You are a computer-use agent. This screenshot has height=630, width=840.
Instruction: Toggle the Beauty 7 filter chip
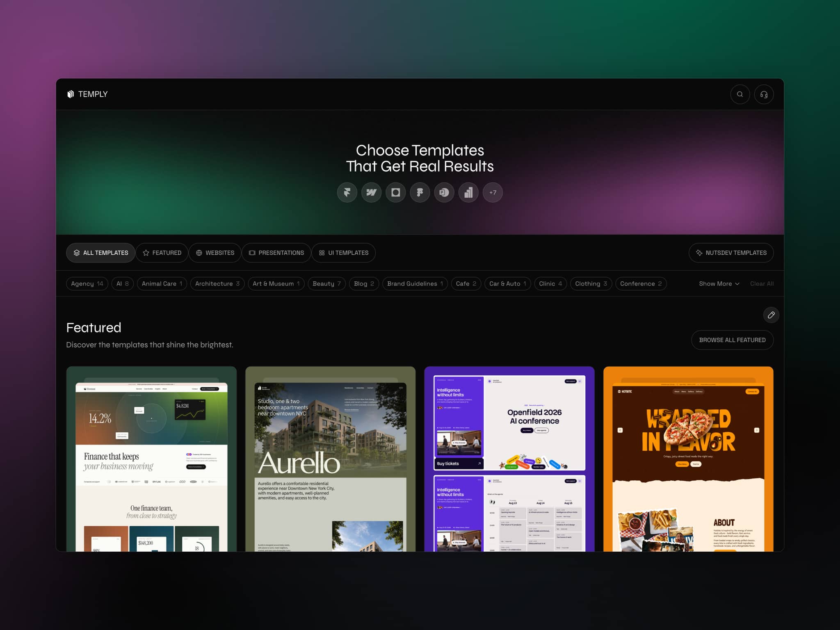coord(327,284)
